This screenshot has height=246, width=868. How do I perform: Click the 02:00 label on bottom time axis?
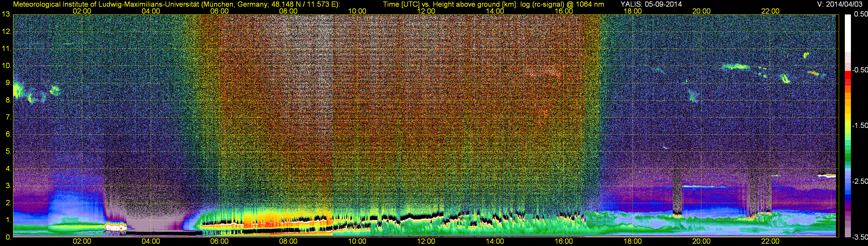pyautogui.click(x=82, y=241)
